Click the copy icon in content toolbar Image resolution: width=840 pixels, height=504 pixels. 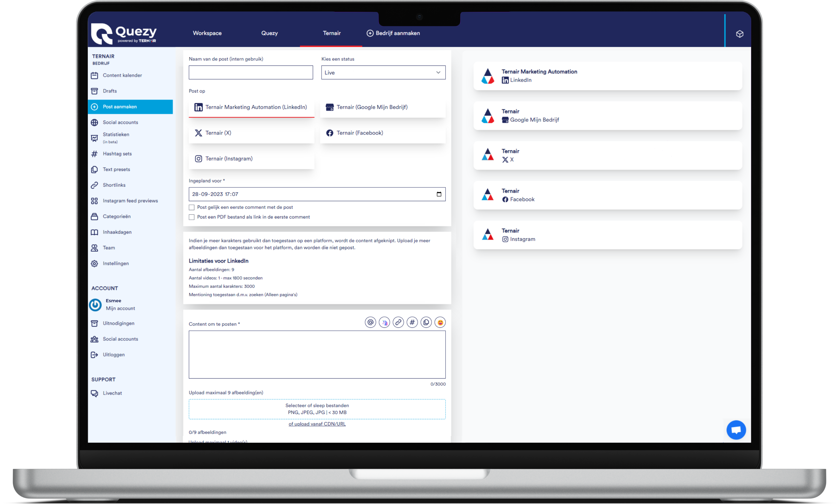coord(426,323)
